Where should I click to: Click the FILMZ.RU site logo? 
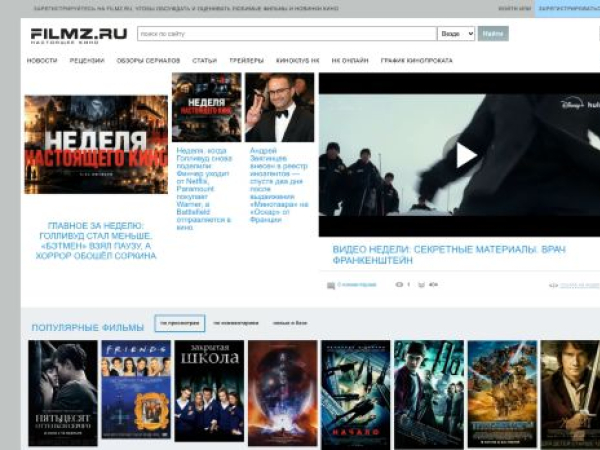(78, 36)
